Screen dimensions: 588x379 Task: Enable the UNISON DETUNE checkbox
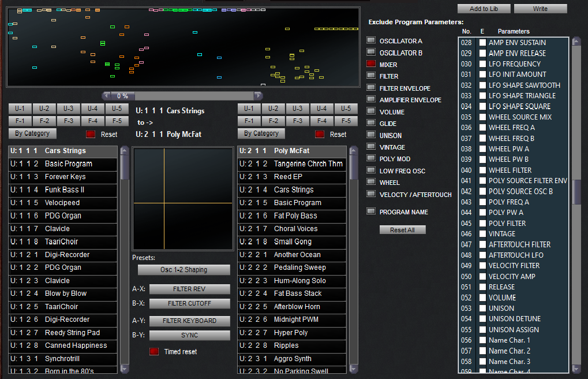pyautogui.click(x=482, y=319)
